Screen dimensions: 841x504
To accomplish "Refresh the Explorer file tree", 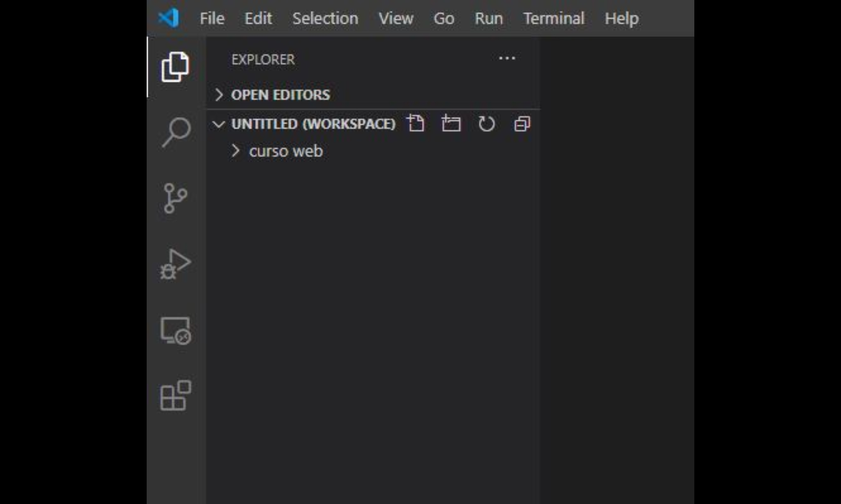I will [x=486, y=124].
